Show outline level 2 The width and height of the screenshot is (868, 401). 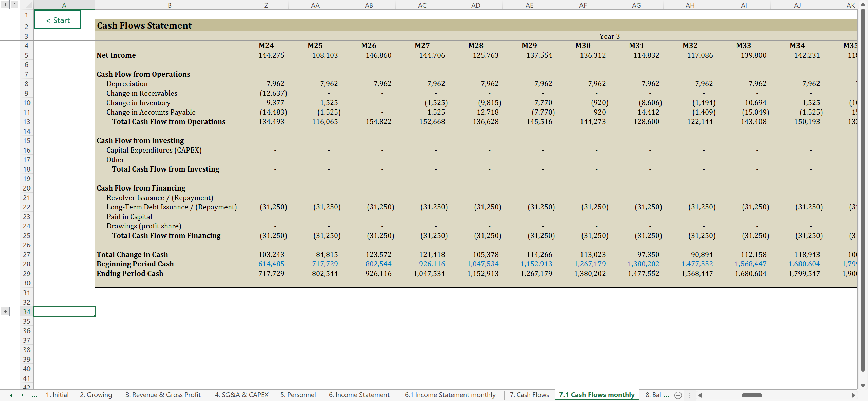tap(14, 5)
